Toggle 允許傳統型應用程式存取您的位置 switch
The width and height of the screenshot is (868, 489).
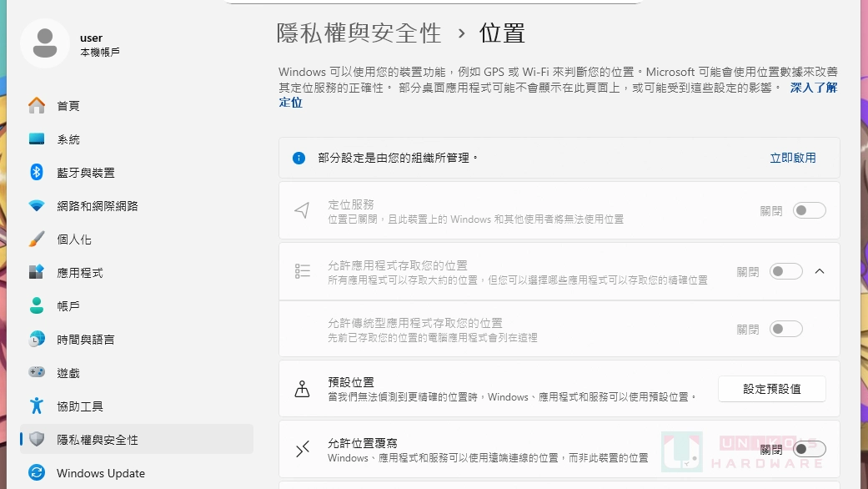pos(786,329)
